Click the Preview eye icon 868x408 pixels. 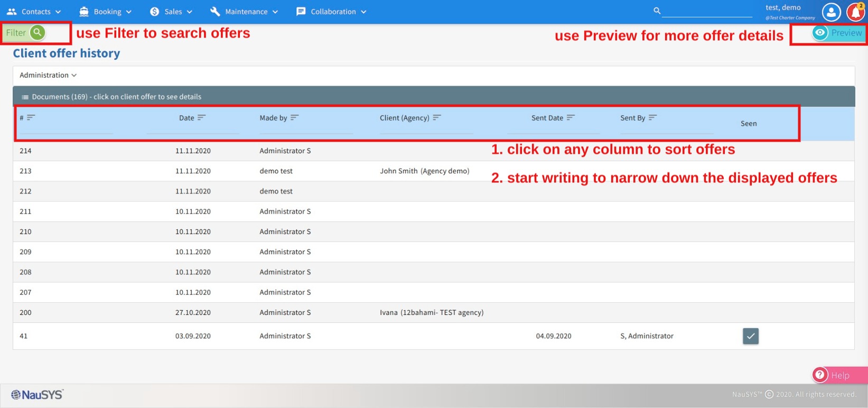819,33
